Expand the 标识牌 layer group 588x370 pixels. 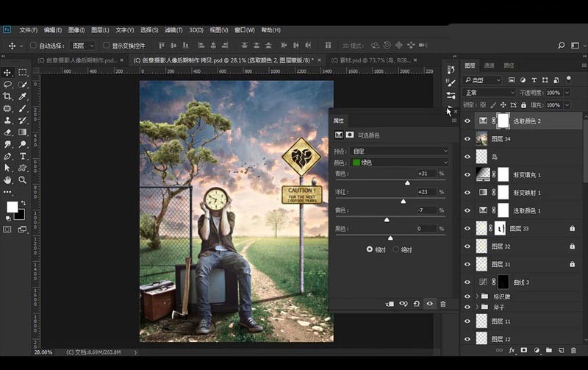(477, 296)
